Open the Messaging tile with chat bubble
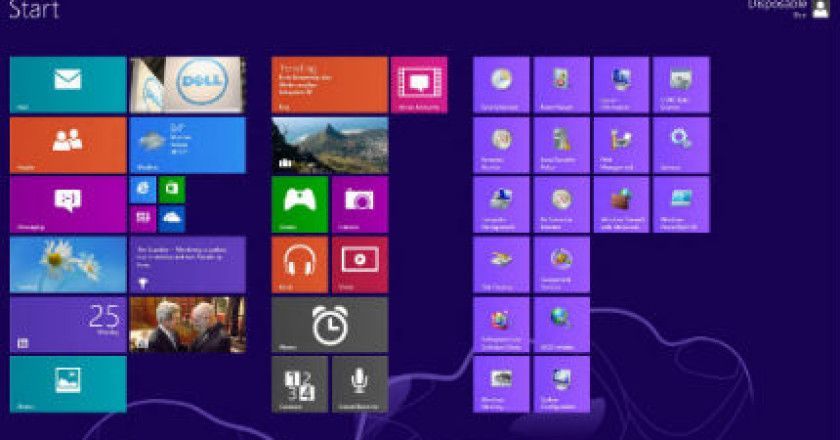The image size is (840, 440). (68, 205)
